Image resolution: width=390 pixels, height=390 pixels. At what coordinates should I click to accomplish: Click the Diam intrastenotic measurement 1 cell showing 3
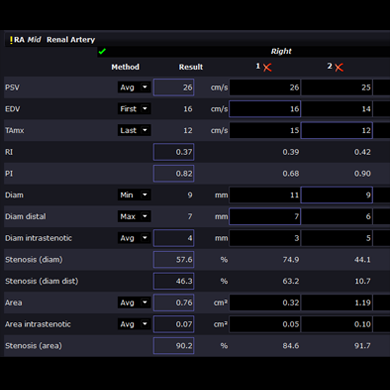[x=265, y=238]
